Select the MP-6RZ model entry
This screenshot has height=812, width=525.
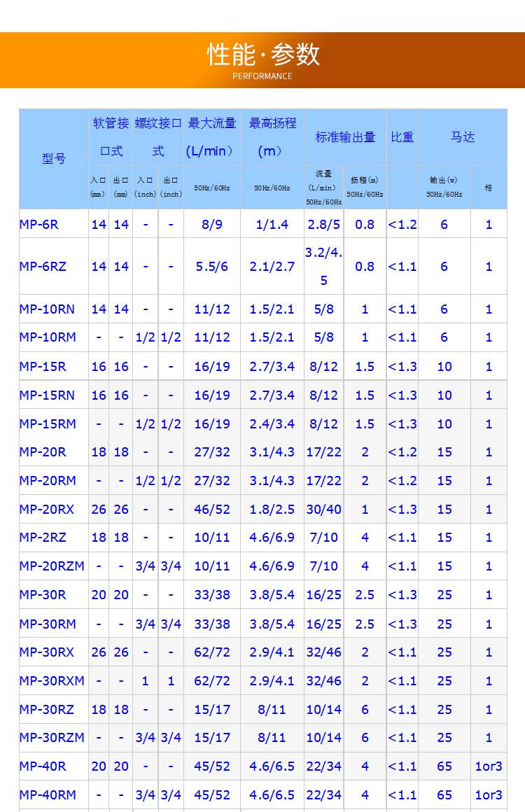pyautogui.click(x=43, y=267)
